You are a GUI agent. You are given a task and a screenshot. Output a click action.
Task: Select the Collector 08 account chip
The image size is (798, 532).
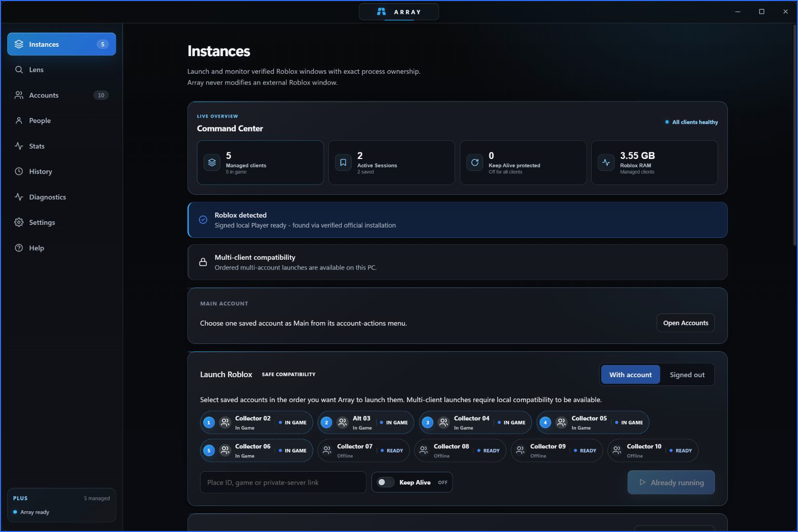[460, 450]
